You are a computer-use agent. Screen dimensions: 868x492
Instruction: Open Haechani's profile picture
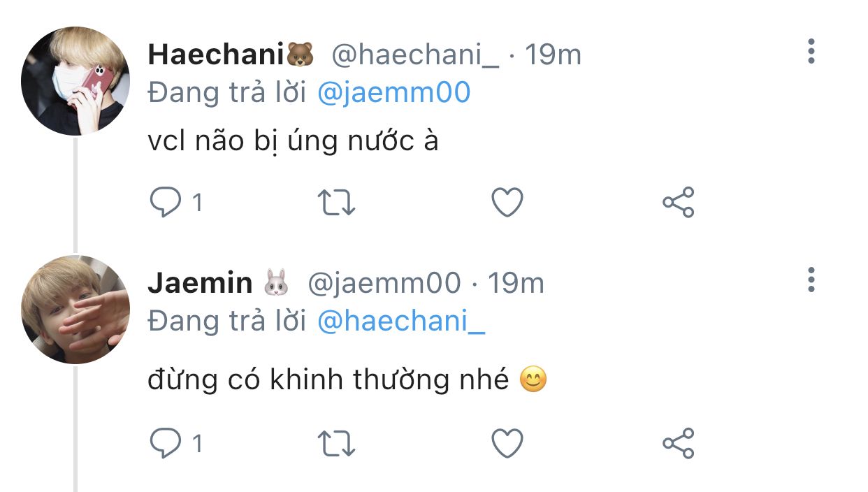[x=75, y=81]
